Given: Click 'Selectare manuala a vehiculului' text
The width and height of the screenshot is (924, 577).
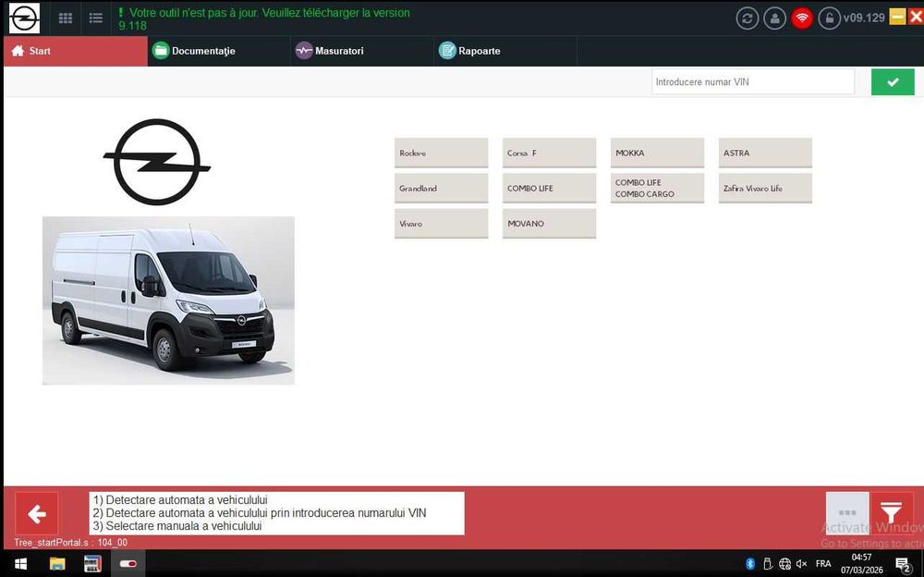Looking at the screenshot, I should tap(177, 525).
